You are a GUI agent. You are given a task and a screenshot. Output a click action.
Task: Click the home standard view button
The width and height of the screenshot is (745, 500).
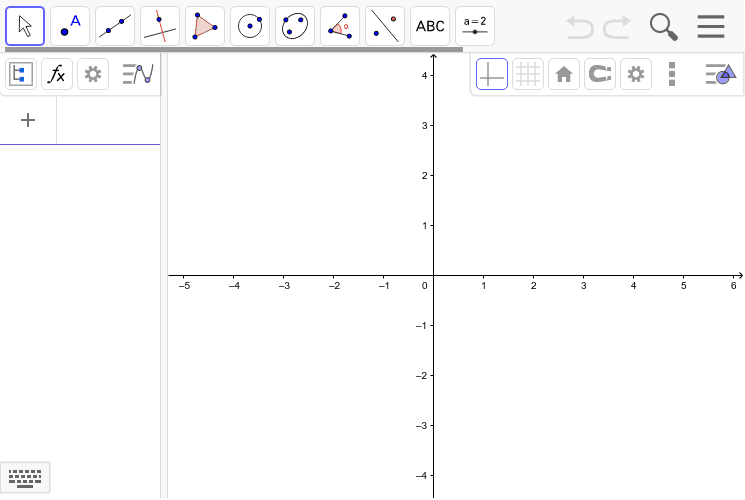(x=564, y=74)
